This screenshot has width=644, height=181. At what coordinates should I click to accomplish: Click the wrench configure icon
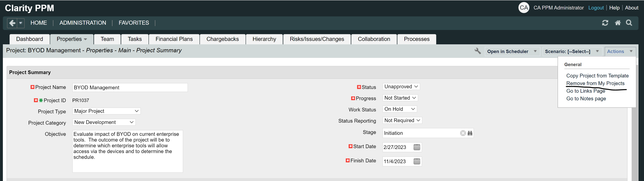pos(477,51)
